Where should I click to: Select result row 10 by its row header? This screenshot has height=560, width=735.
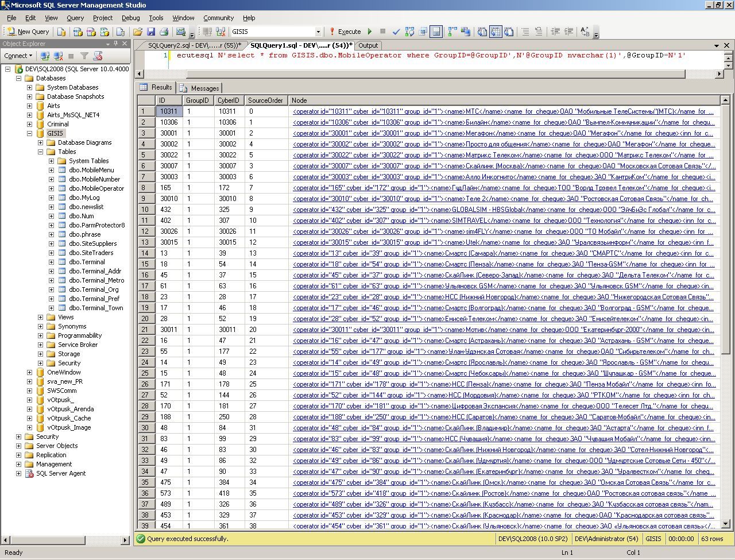pyautogui.click(x=146, y=210)
